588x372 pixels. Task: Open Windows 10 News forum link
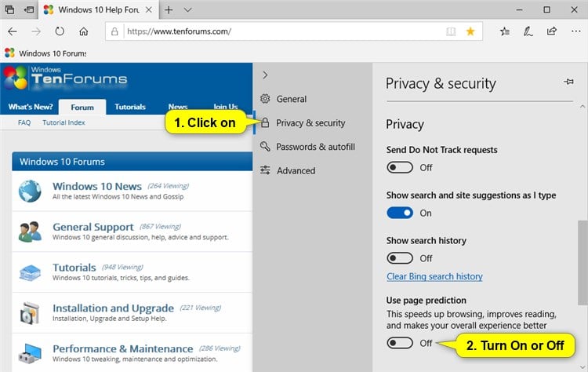pos(97,186)
